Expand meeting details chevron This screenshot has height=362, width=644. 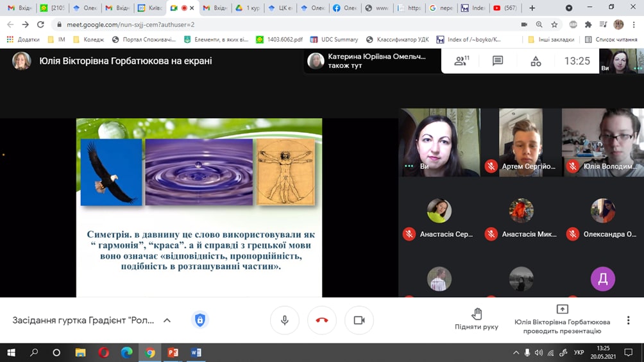pyautogui.click(x=167, y=320)
